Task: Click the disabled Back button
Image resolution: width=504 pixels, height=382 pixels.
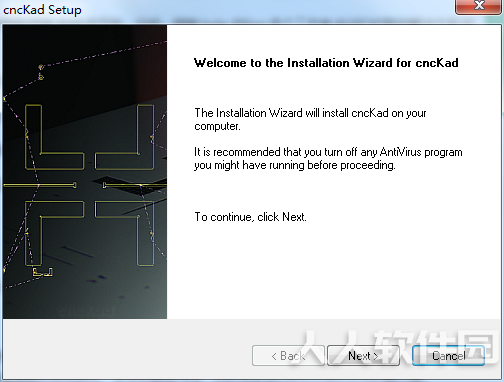Action: tap(288, 356)
